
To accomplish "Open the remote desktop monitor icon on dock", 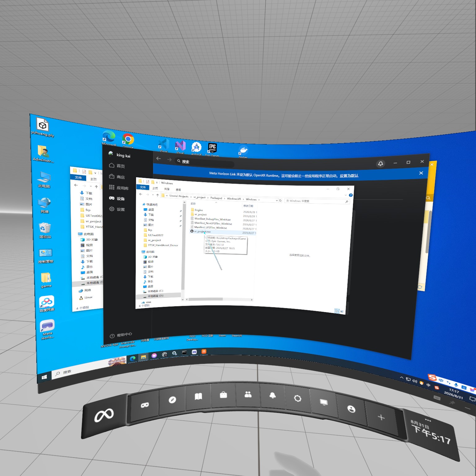I will [324, 403].
